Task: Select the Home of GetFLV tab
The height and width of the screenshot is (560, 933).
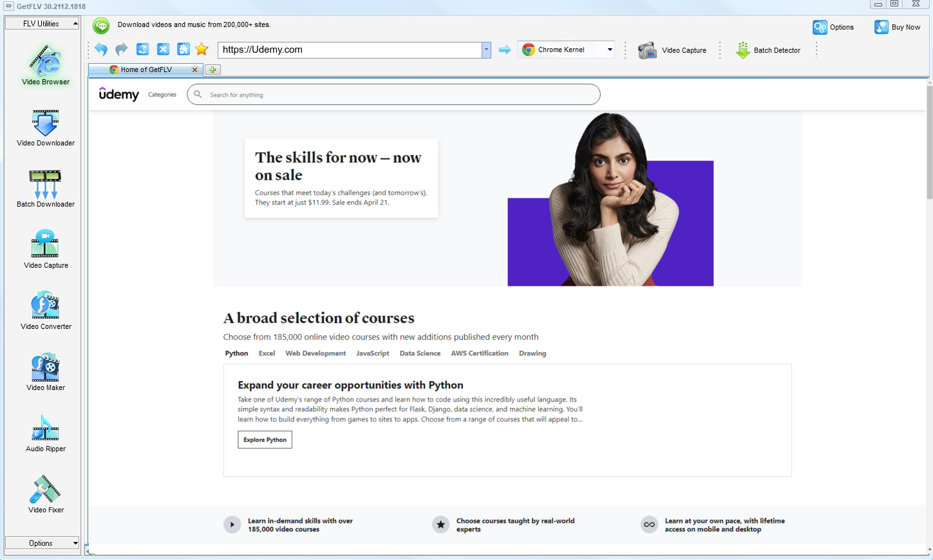Action: 146,70
